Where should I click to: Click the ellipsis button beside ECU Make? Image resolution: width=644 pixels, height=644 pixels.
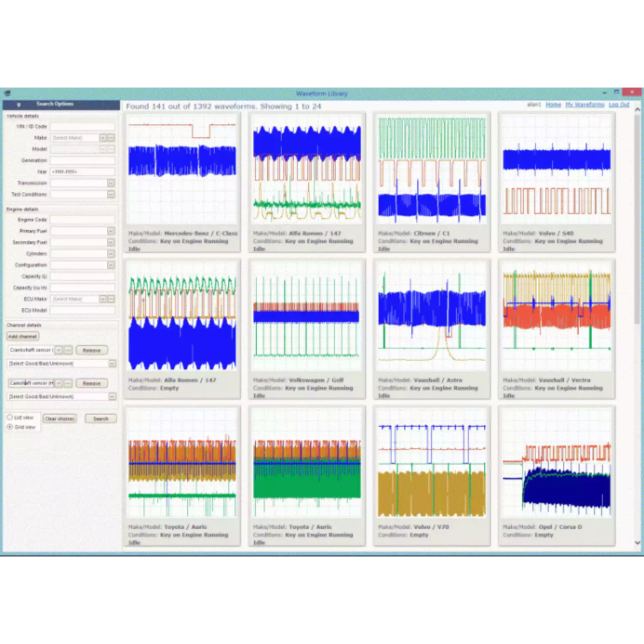[x=111, y=299]
